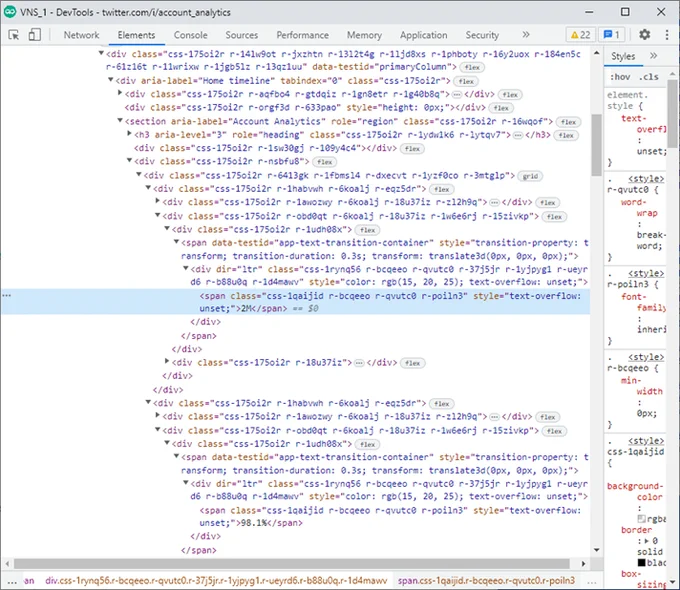
Task: Click the rgba background-color swatch
Action: [x=641, y=519]
